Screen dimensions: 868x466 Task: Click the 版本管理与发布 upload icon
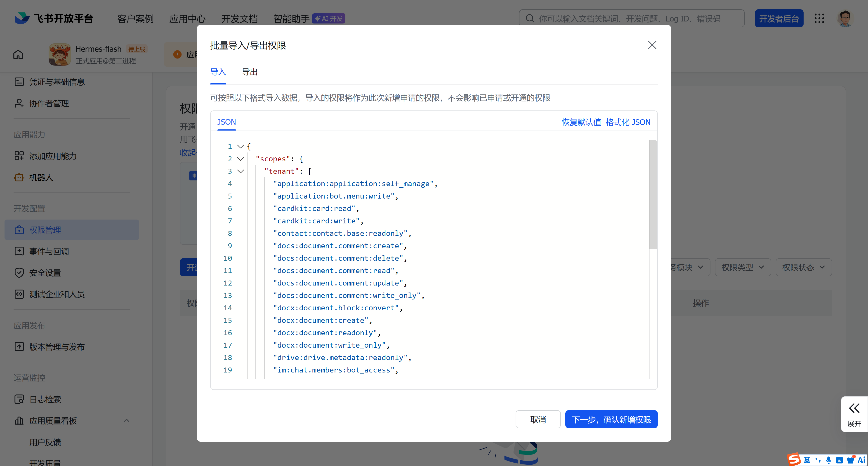point(19,347)
